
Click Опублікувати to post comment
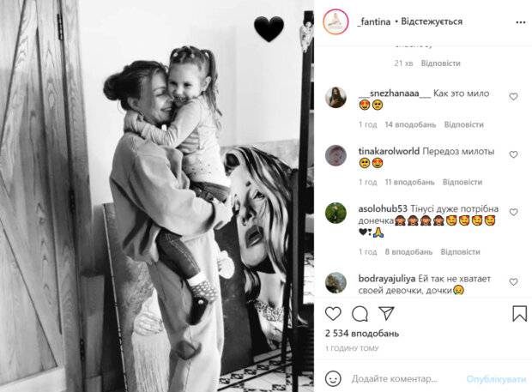coord(496,379)
